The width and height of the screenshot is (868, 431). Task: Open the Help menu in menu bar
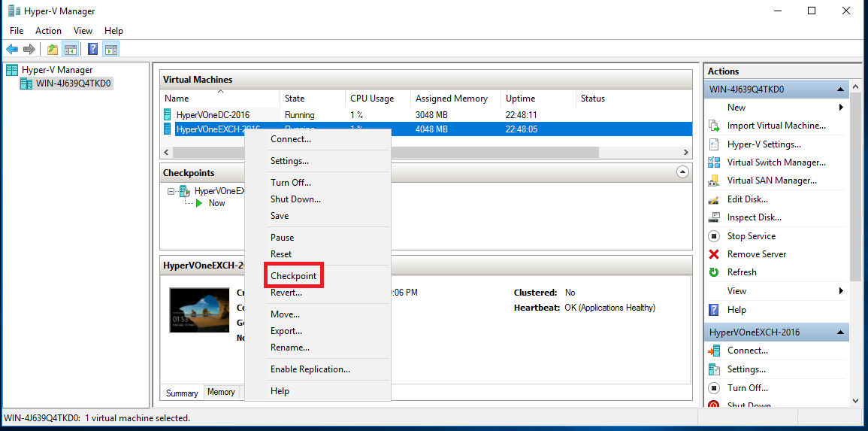tap(113, 31)
